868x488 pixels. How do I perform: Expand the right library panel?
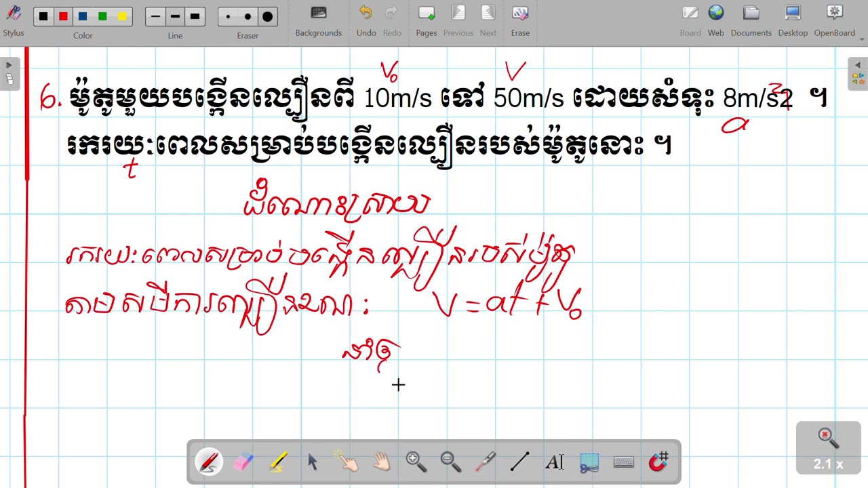click(858, 73)
